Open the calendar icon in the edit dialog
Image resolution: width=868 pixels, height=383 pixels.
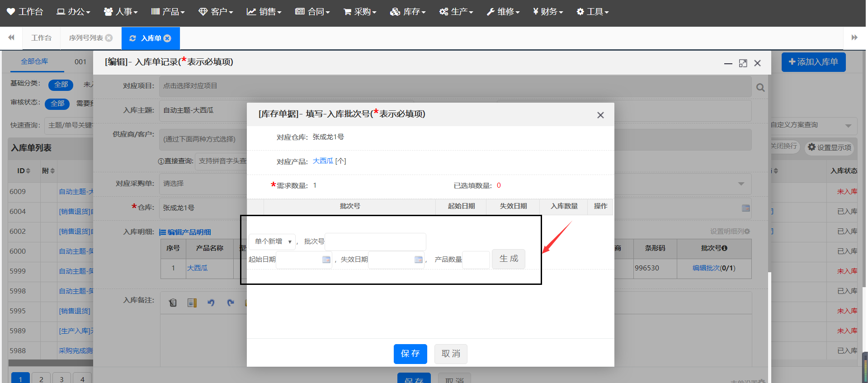coord(745,208)
